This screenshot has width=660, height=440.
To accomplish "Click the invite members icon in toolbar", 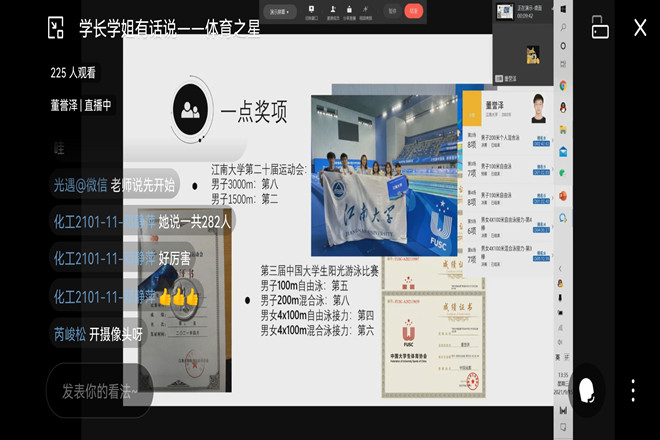I will coord(332,11).
